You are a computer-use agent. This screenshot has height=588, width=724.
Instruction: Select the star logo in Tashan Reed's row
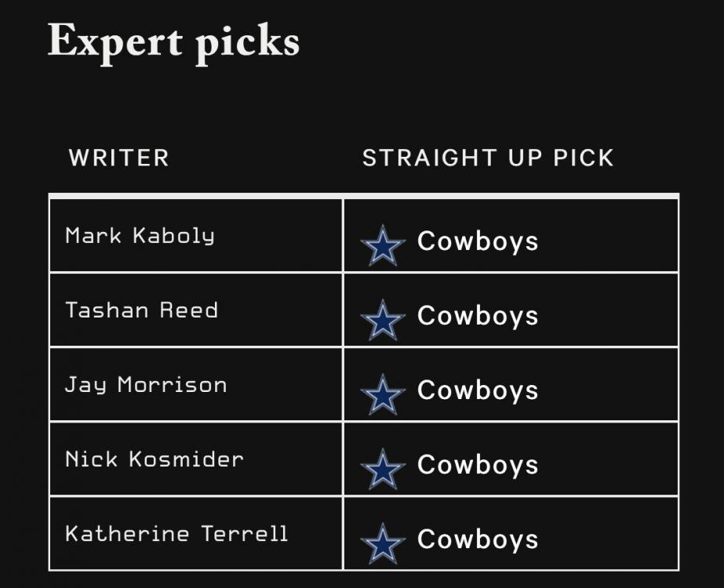pos(383,320)
